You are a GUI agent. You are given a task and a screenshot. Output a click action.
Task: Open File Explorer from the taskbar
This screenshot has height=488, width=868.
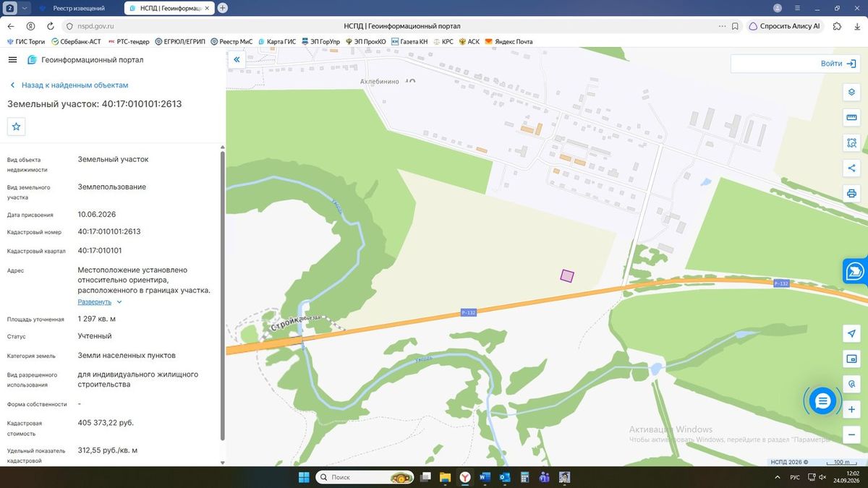click(x=446, y=477)
